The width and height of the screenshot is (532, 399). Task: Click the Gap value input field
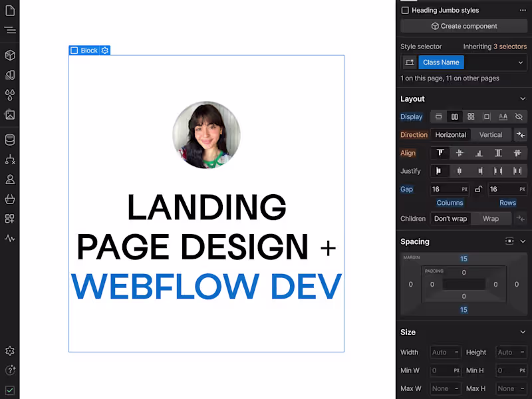point(444,189)
